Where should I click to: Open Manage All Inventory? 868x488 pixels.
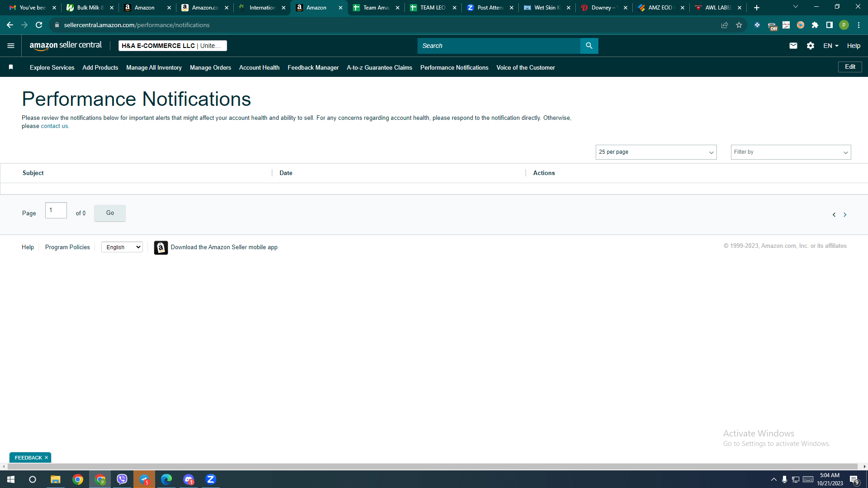(x=154, y=67)
